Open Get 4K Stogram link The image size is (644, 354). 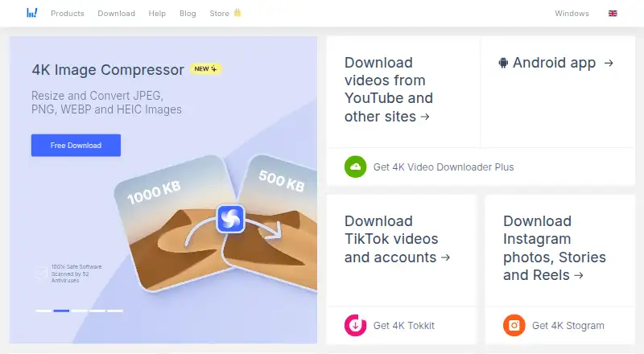pos(568,326)
